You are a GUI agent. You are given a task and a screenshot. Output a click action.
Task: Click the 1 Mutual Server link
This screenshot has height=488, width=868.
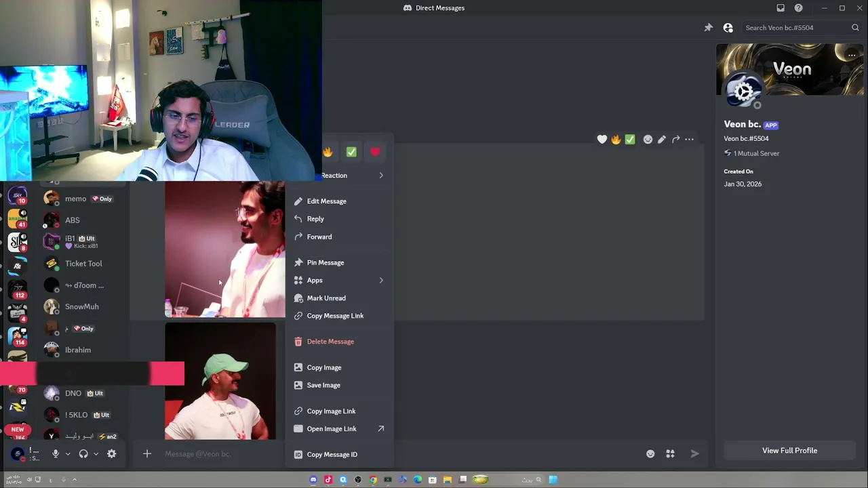751,153
